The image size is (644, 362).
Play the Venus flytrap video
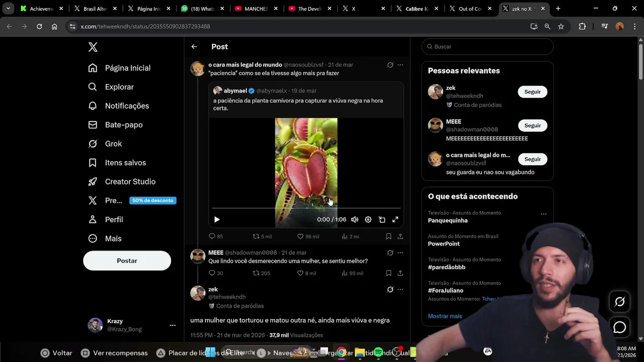(x=217, y=220)
